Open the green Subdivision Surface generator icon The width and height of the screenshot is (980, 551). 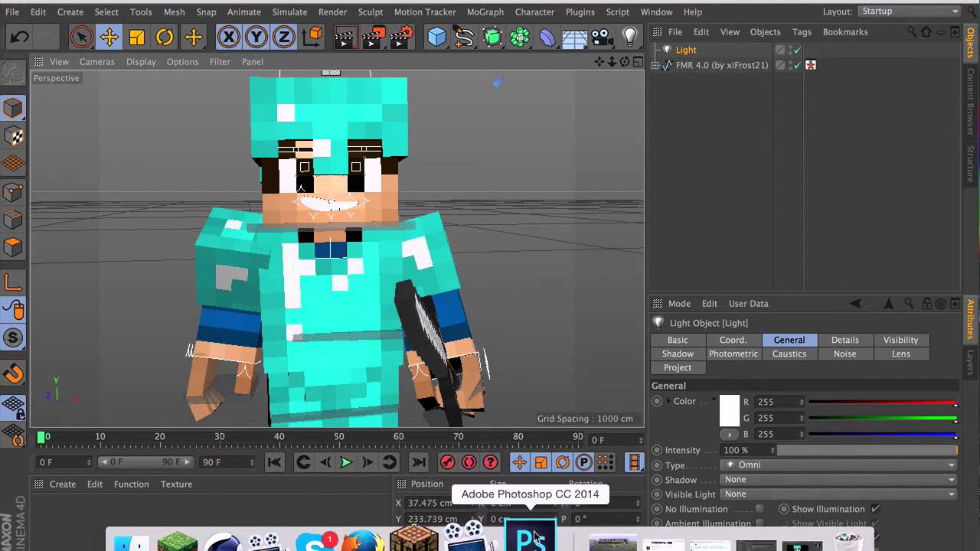click(x=492, y=37)
